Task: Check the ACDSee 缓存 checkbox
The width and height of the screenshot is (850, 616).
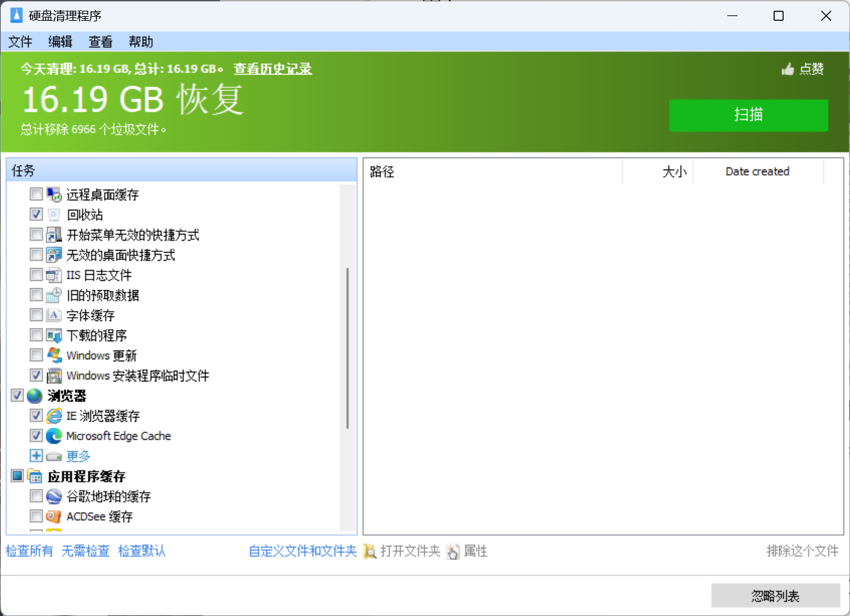Action: (36, 517)
